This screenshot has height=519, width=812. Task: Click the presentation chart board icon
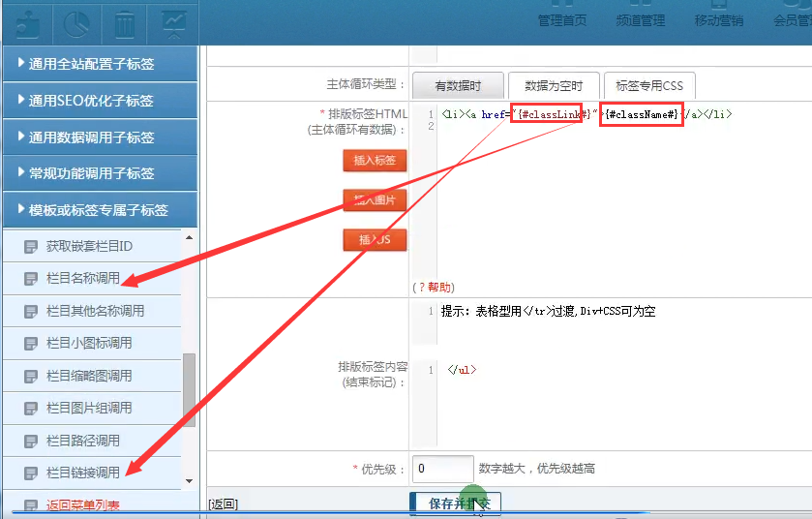coord(174,20)
